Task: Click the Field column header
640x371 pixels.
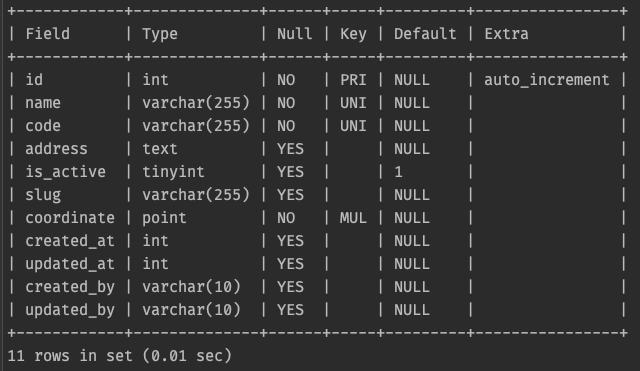Action: [x=47, y=33]
